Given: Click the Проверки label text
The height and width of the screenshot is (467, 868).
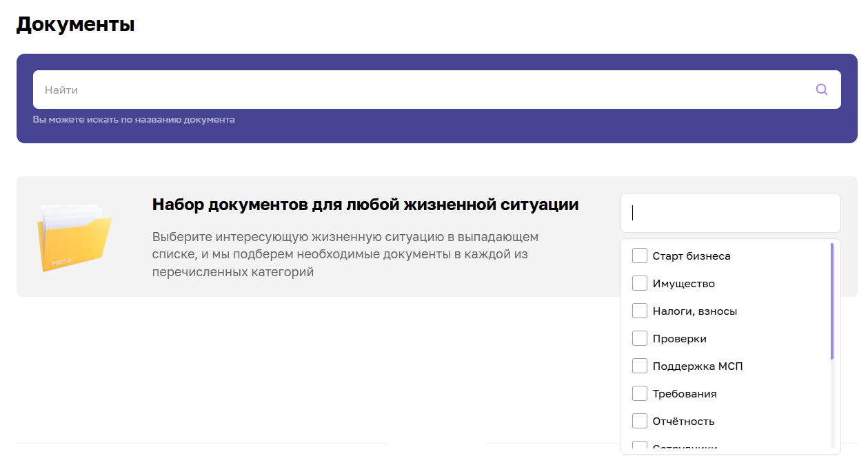Looking at the screenshot, I should (x=680, y=339).
